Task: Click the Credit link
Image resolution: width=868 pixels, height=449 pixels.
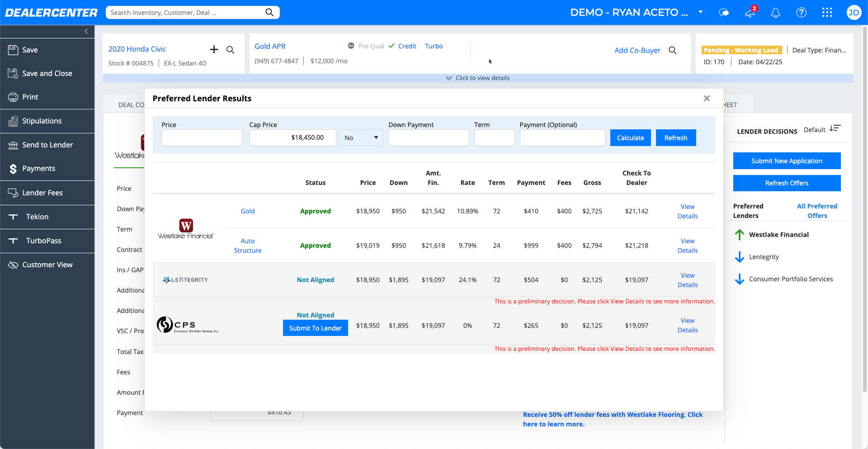Action: pos(407,46)
